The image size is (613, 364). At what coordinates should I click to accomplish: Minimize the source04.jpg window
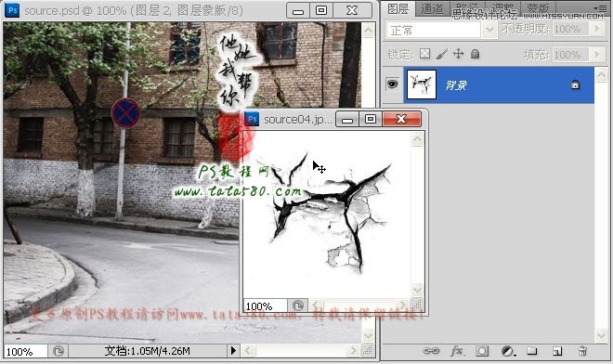point(347,119)
